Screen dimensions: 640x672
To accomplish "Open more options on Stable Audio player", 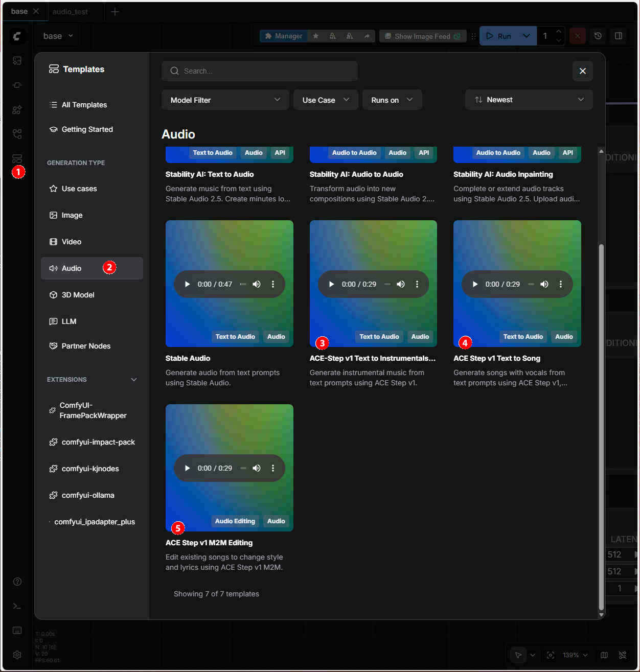I will coord(273,284).
